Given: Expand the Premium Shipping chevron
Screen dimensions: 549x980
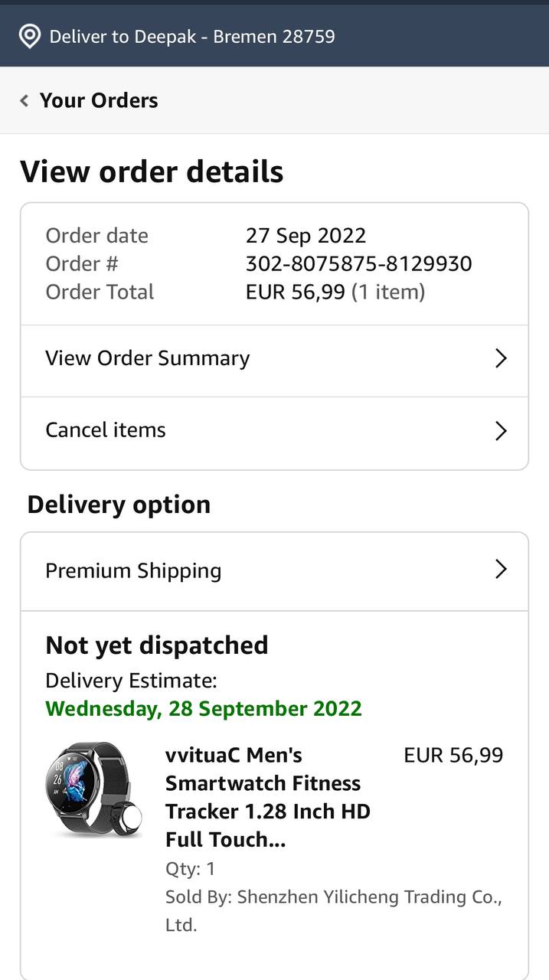Looking at the screenshot, I should pyautogui.click(x=501, y=569).
